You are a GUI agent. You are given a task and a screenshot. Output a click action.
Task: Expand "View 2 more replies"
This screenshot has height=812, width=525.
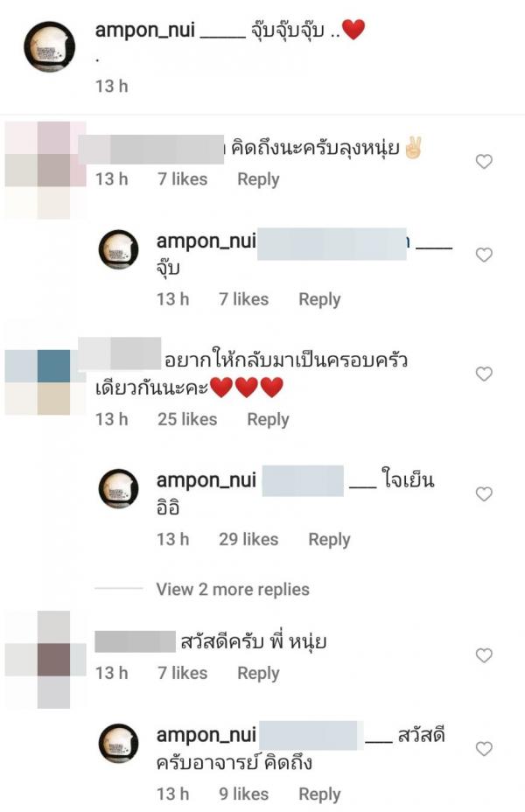[233, 590]
